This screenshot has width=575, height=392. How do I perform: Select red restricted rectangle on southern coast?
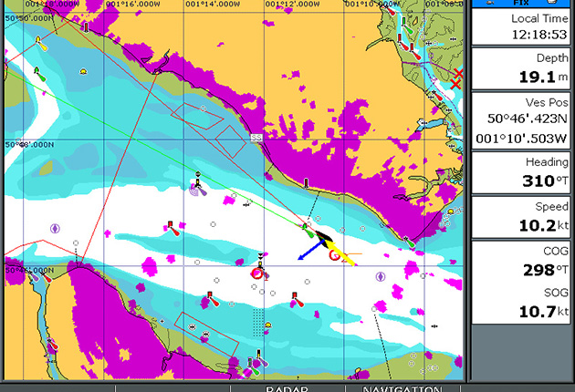206,334
